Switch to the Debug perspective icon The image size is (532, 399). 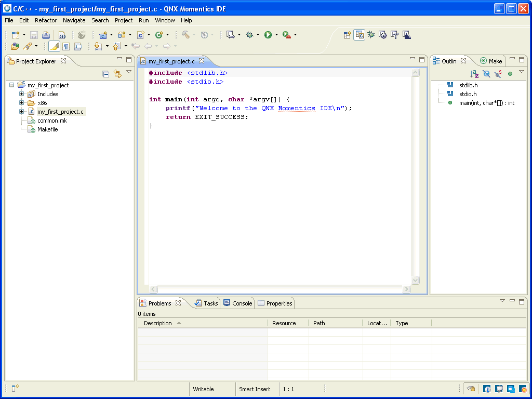click(x=371, y=35)
